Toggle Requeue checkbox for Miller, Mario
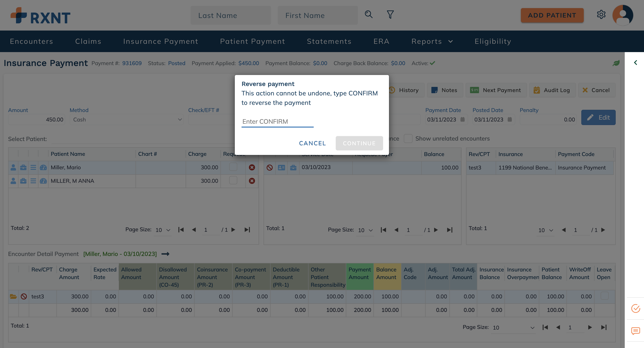Viewport: 644px width, 348px height. point(233,167)
